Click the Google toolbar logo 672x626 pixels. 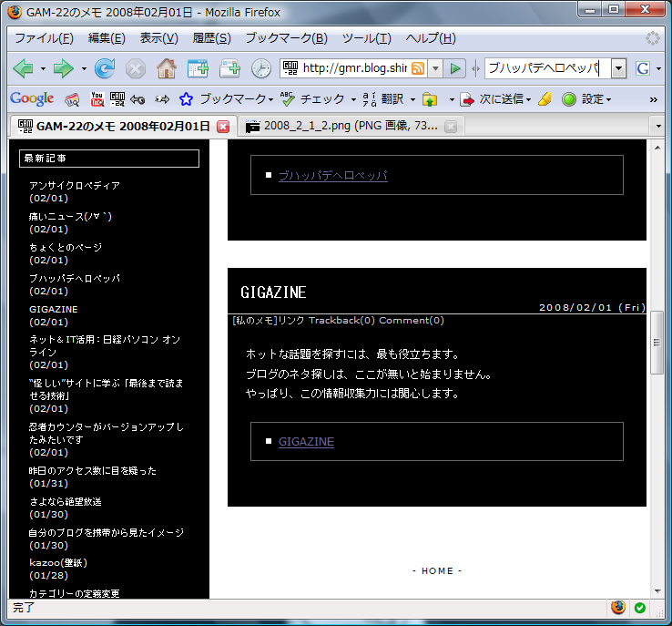32,99
